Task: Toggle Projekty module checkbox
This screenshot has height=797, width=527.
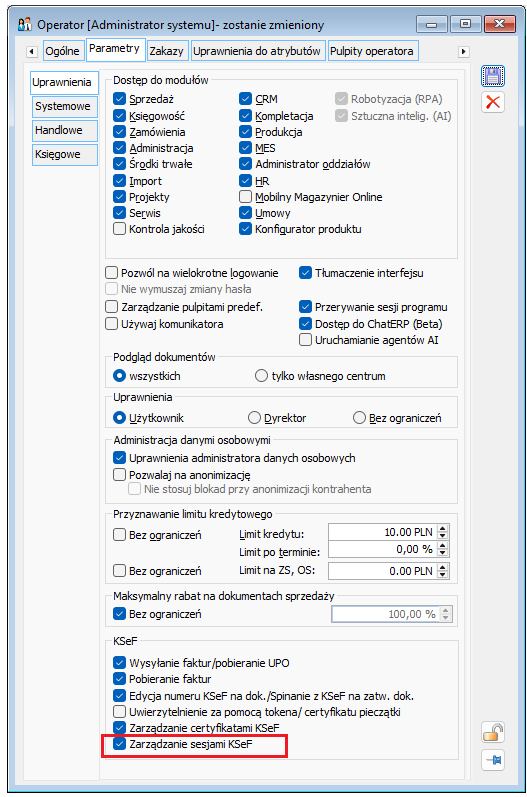Action: 119,197
